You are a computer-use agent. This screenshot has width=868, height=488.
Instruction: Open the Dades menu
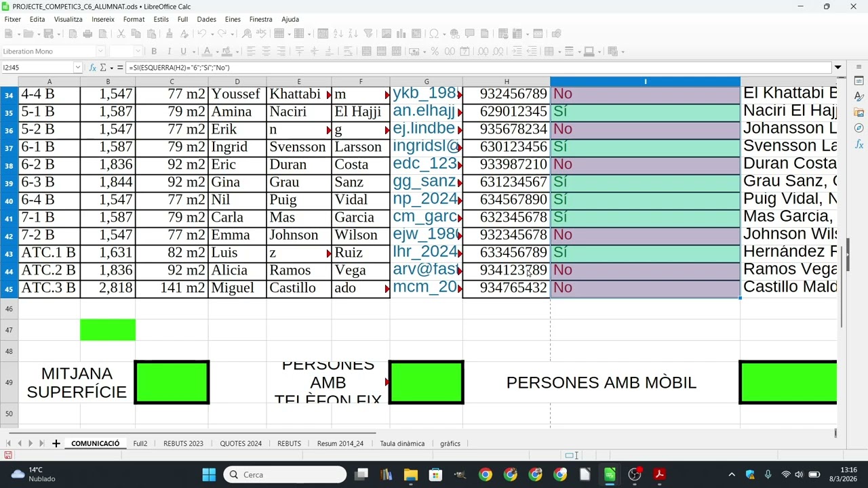pyautogui.click(x=206, y=19)
